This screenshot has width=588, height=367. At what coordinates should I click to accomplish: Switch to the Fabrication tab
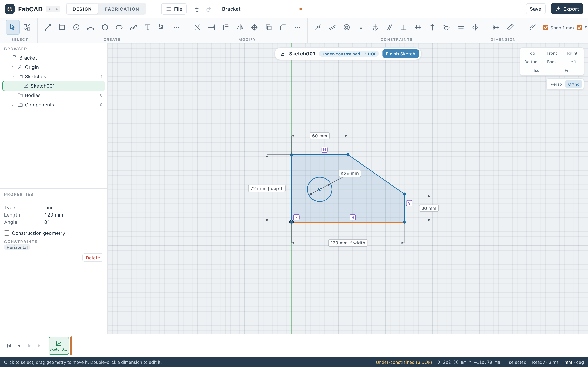[122, 9]
